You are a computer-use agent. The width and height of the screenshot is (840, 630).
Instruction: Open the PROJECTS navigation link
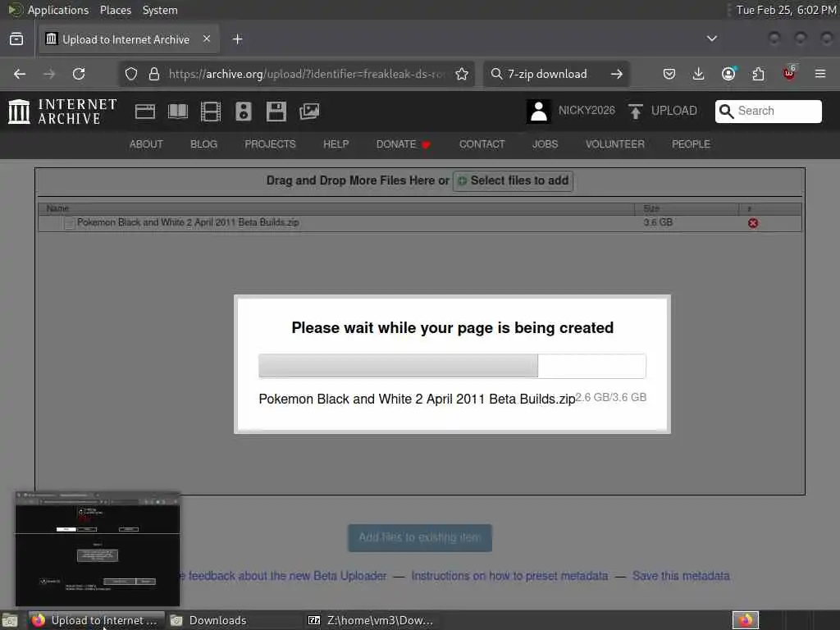coord(270,144)
